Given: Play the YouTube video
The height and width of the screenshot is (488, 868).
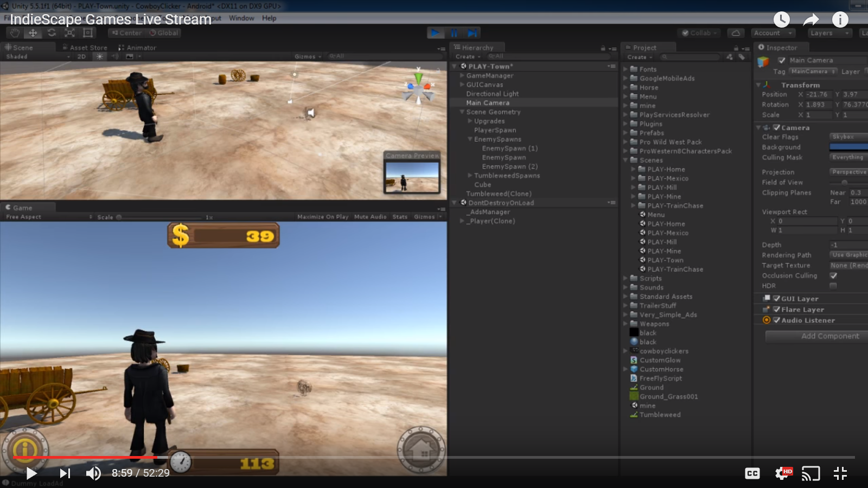Looking at the screenshot, I should pyautogui.click(x=31, y=473).
